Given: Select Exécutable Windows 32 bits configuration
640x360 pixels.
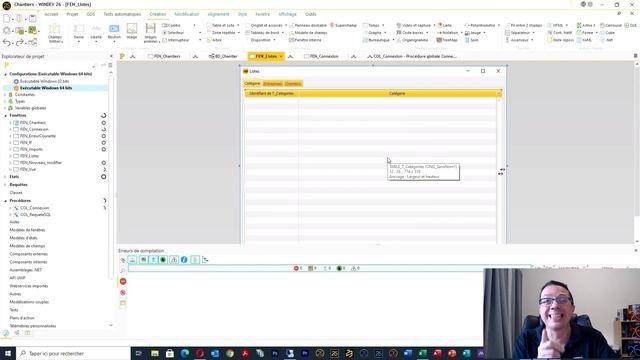Looking at the screenshot, I should (x=44, y=81).
